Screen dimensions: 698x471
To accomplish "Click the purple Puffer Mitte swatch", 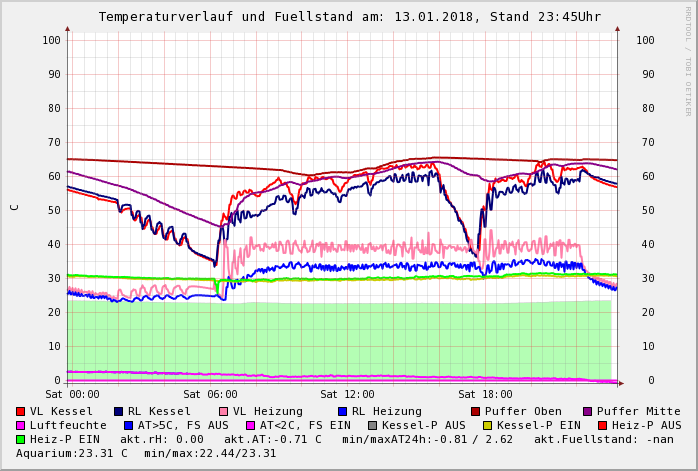I will click(x=588, y=411).
